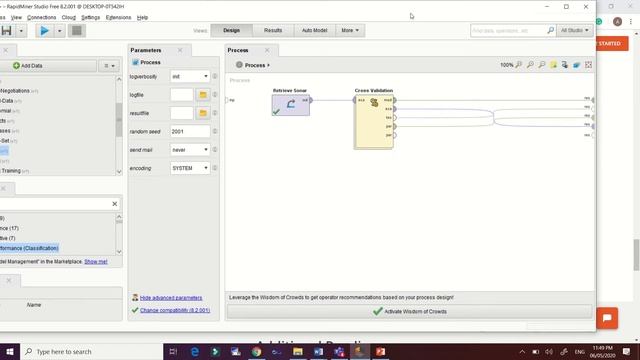Click the Retrieve Sonar operator

291,105
